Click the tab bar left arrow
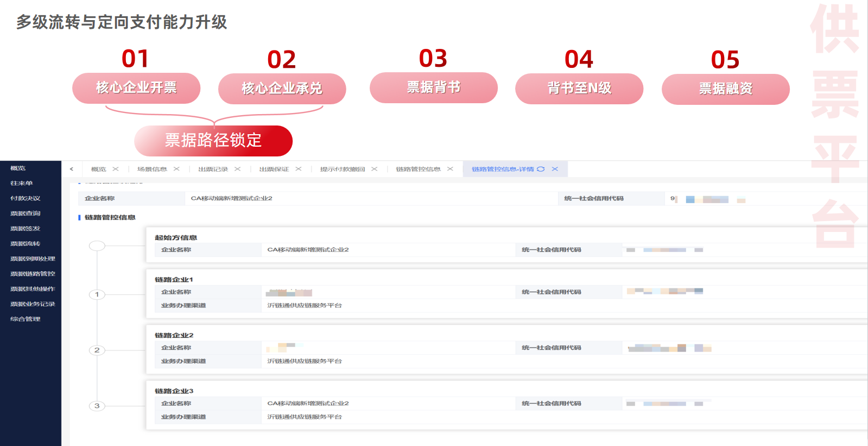The width and height of the screenshot is (868, 446). click(72, 169)
